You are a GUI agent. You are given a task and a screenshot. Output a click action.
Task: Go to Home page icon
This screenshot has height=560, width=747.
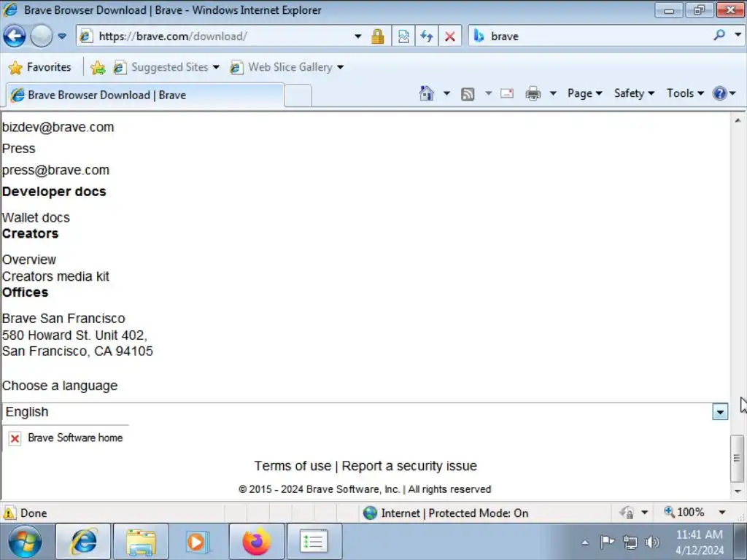427,93
